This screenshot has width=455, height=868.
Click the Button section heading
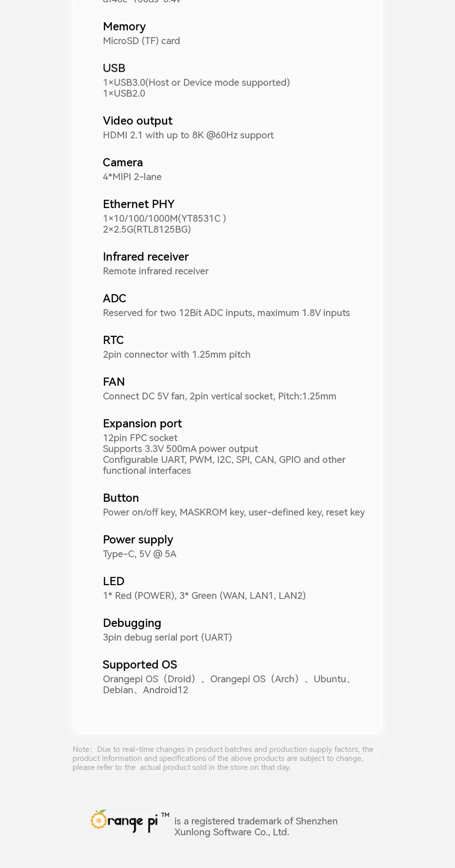(x=121, y=498)
